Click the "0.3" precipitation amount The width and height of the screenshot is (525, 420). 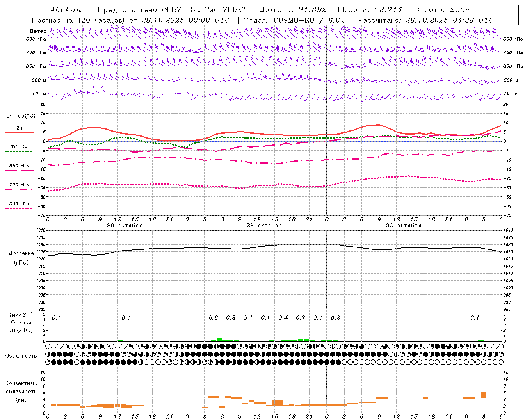pos(231,318)
